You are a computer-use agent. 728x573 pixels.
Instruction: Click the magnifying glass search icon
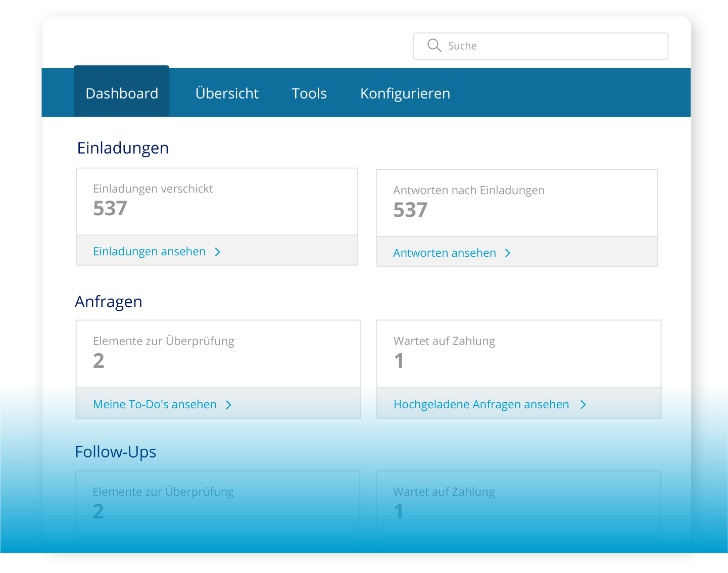click(x=434, y=45)
